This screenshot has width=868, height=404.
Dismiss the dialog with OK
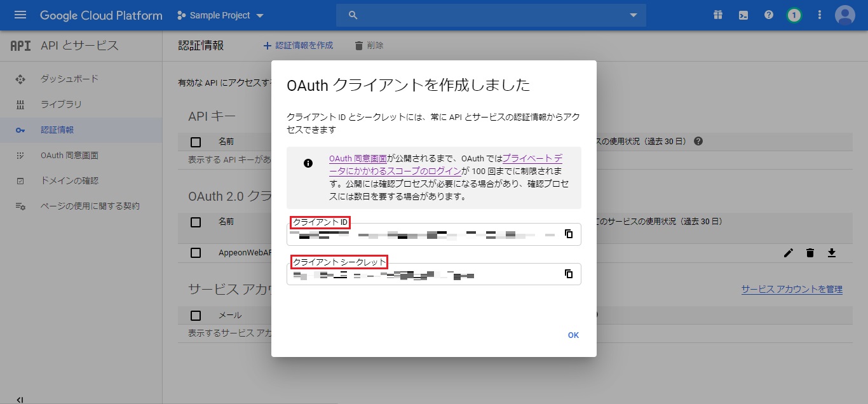pos(573,335)
